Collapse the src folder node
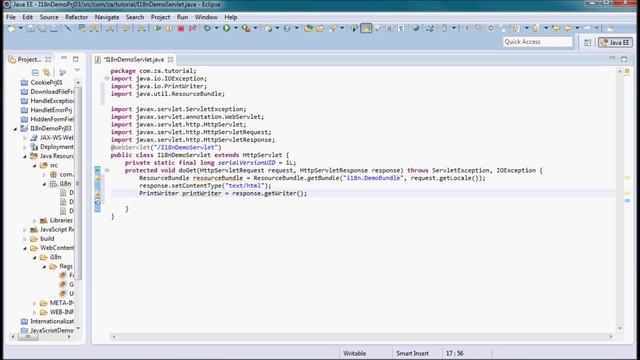The height and width of the screenshot is (360, 640). [x=35, y=166]
